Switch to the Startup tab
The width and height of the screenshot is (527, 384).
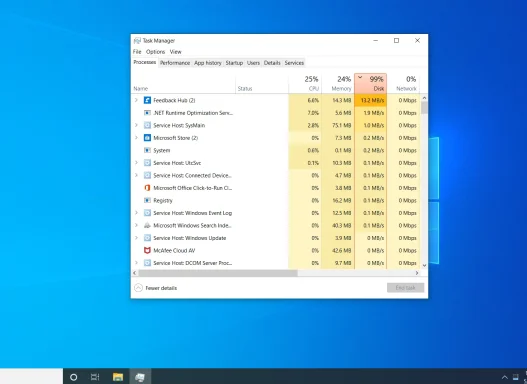[234, 63]
